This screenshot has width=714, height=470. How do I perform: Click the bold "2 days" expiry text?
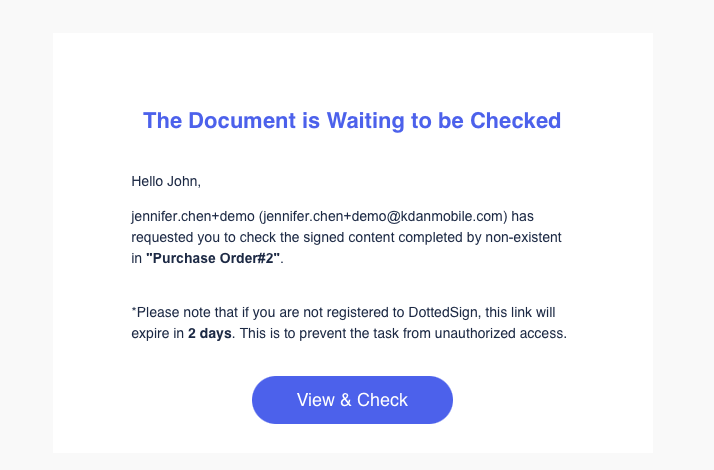pos(209,333)
